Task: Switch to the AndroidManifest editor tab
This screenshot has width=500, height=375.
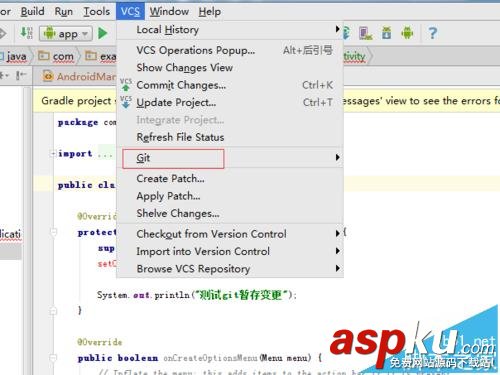Action: (79, 76)
